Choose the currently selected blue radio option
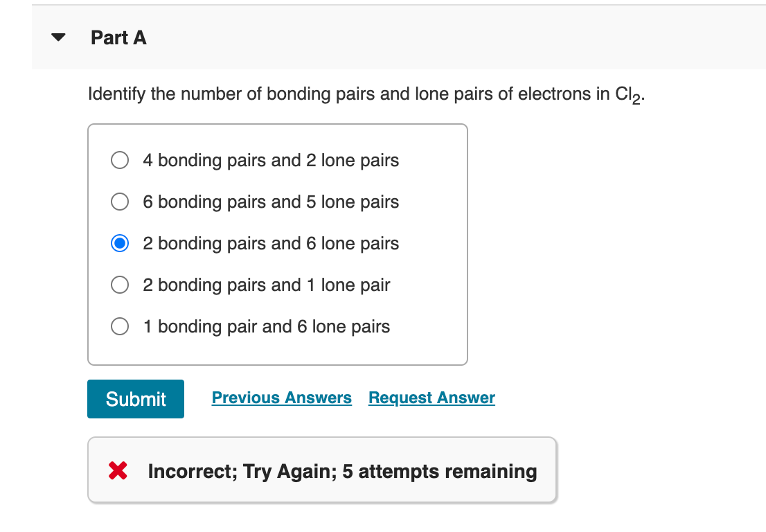Image resolution: width=766 pixels, height=532 pixels. pos(119,243)
